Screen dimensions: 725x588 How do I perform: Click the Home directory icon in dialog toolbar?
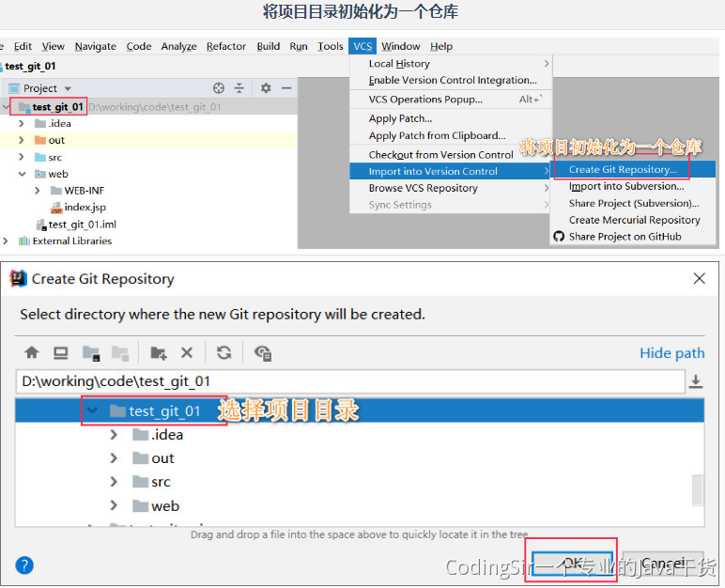coord(31,353)
